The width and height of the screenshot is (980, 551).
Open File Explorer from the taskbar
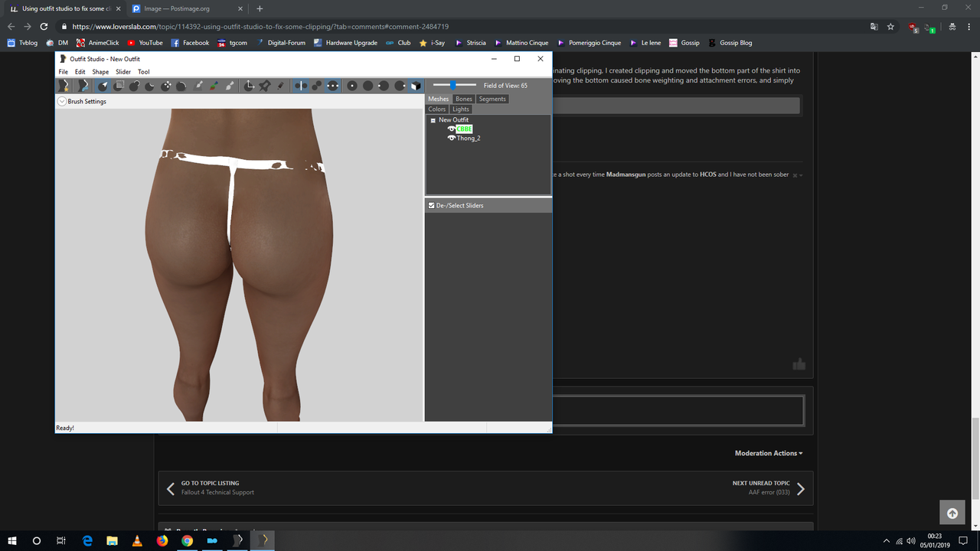(x=112, y=540)
